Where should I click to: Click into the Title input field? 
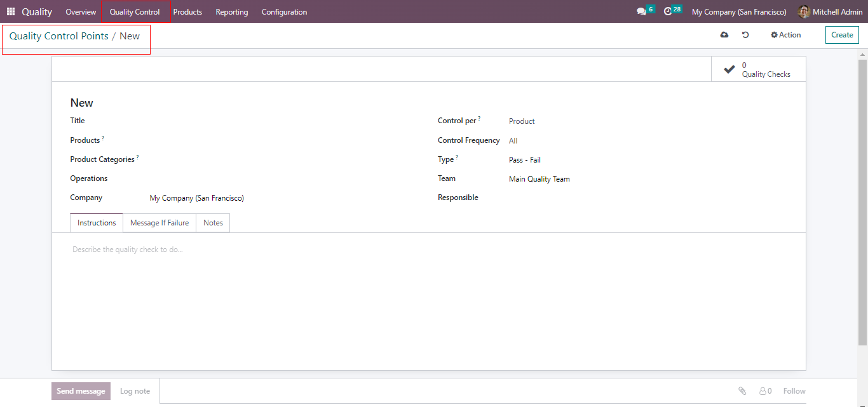[254, 121]
